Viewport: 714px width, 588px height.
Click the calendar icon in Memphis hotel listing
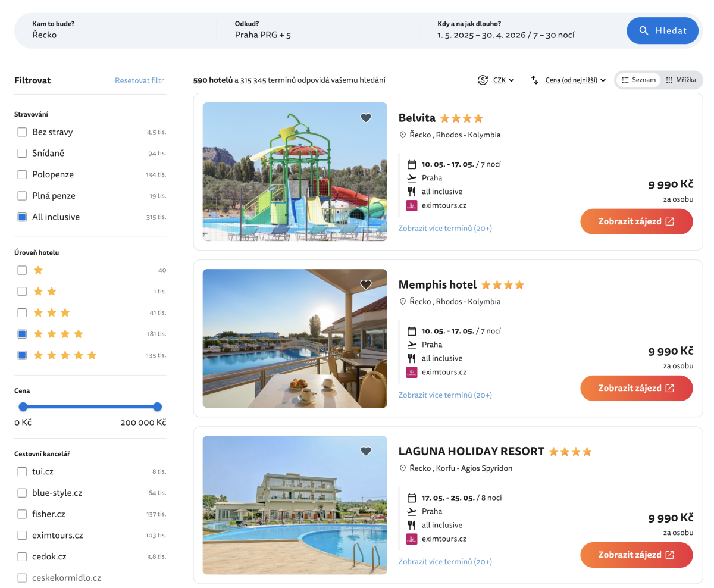[x=411, y=331]
